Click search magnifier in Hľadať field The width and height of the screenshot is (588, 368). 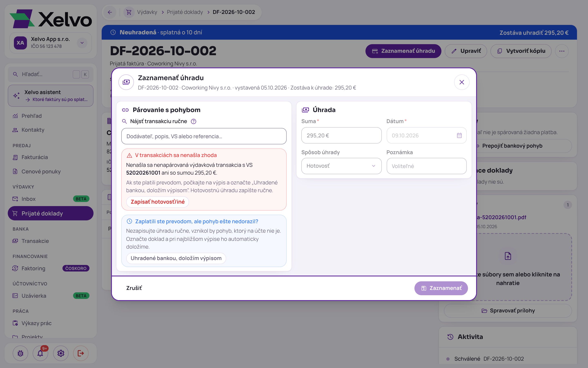pyautogui.click(x=15, y=74)
